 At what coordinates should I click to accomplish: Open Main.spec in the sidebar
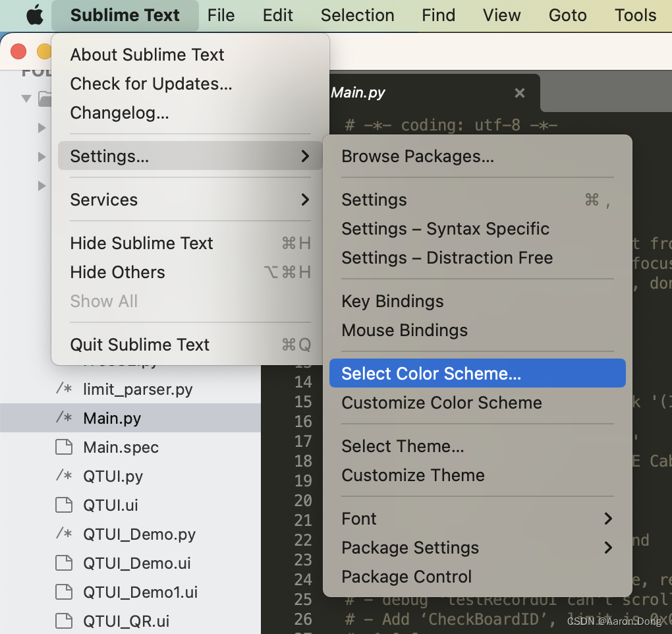(x=121, y=447)
